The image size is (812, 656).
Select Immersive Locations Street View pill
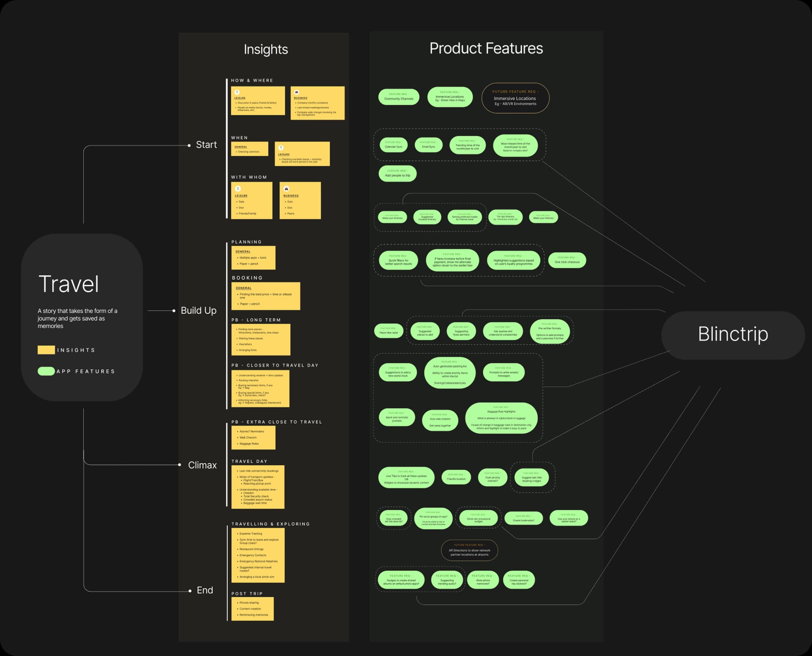[x=450, y=97]
